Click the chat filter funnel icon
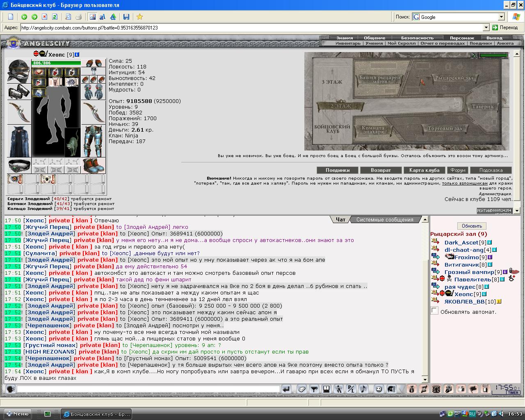This screenshot has width=525, height=420. tap(314, 389)
